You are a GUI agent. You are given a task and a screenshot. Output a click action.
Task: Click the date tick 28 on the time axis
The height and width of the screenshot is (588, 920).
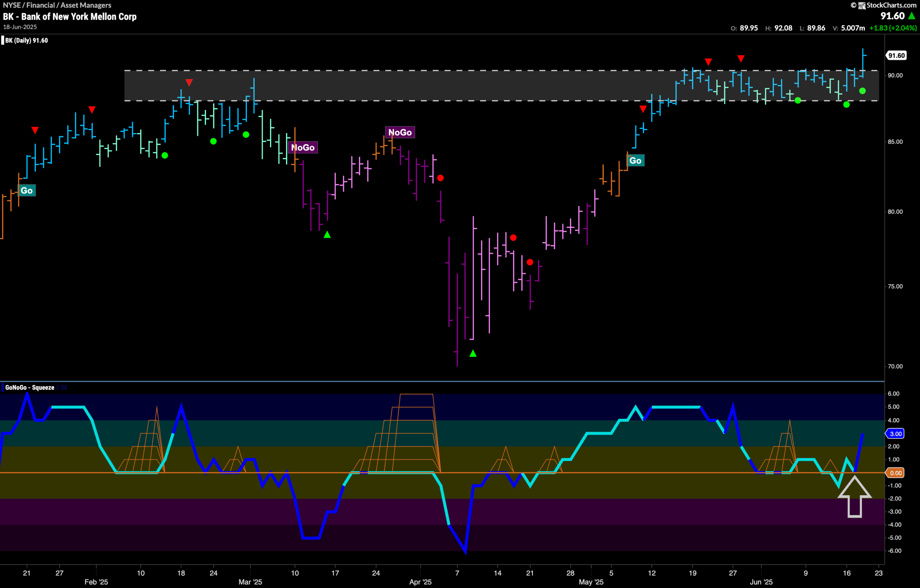[x=570, y=573]
